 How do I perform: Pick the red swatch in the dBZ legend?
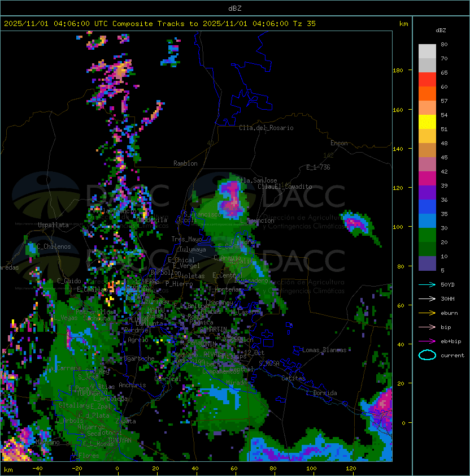coord(427,80)
